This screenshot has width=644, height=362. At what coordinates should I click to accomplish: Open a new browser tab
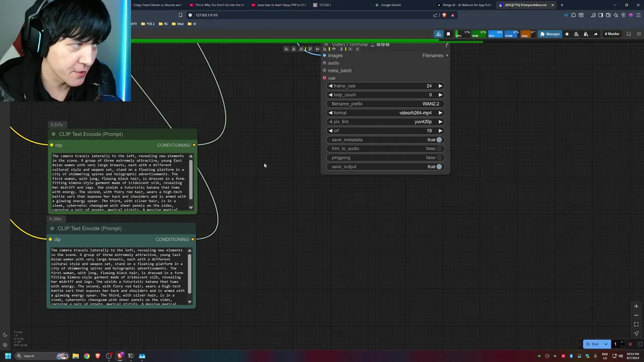point(562,5)
